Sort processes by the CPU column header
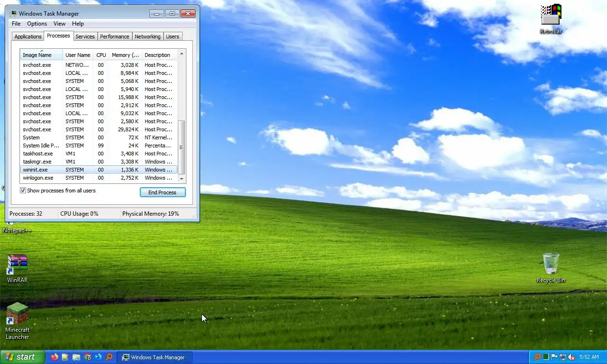 [101, 55]
